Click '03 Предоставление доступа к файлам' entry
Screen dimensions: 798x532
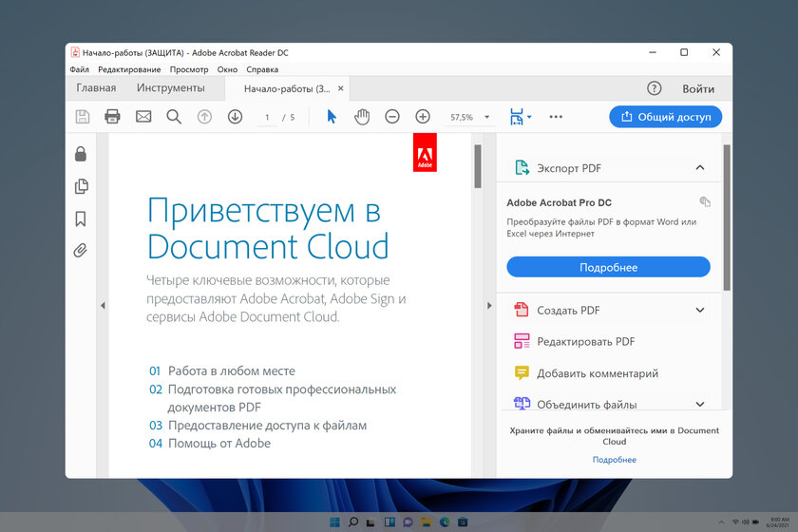257,425
